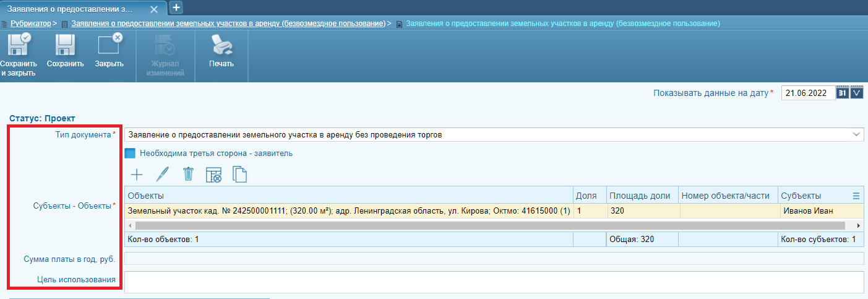Click the table-with-cross icon above the grid
Screen dimensions: 868x299
pos(213,175)
